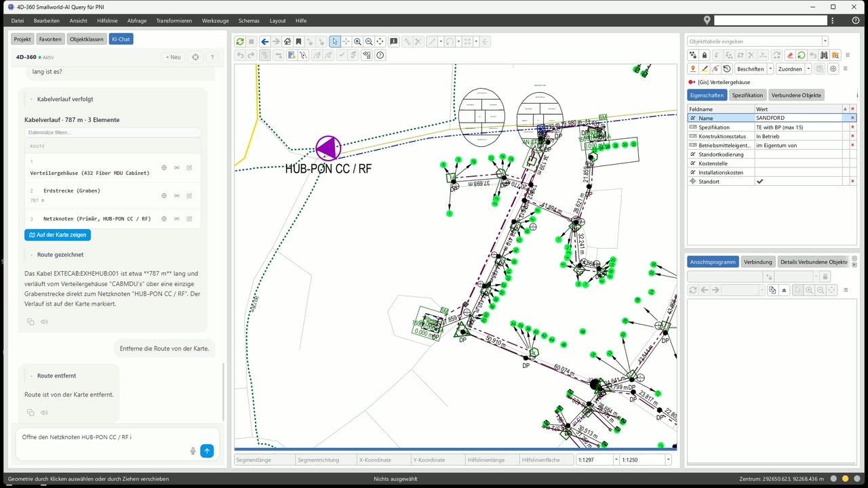The width and height of the screenshot is (868, 488).
Task: Open the Beschriften dropdown arrow
Action: click(770, 68)
